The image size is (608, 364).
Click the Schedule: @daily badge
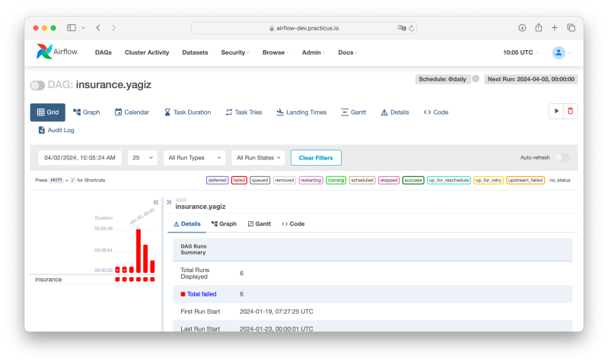pyautogui.click(x=442, y=79)
